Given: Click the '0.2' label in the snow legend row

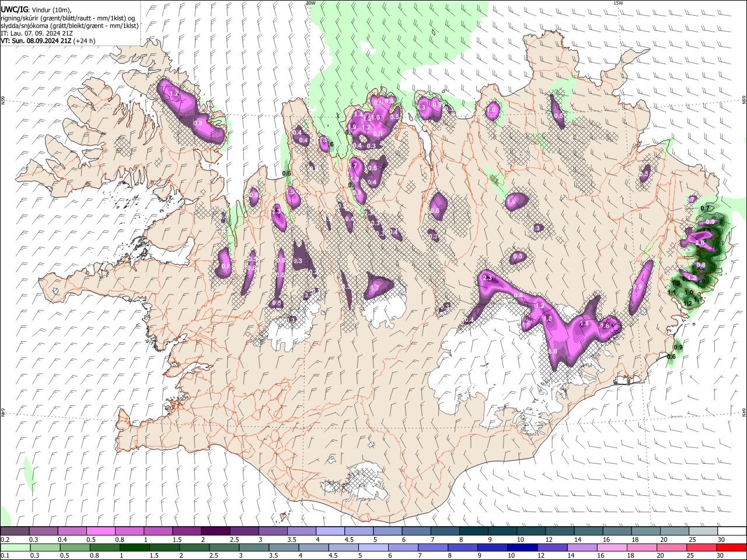Looking at the screenshot, I should point(4,540).
